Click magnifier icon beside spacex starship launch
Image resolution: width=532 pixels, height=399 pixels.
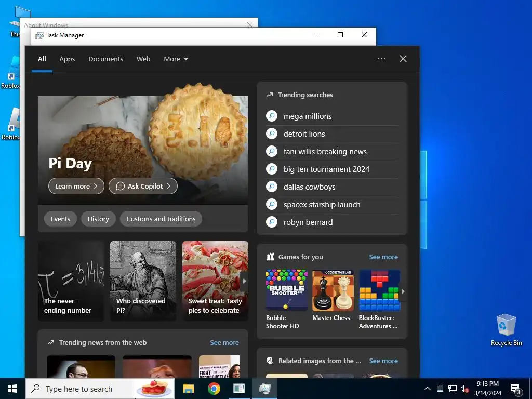coord(272,204)
